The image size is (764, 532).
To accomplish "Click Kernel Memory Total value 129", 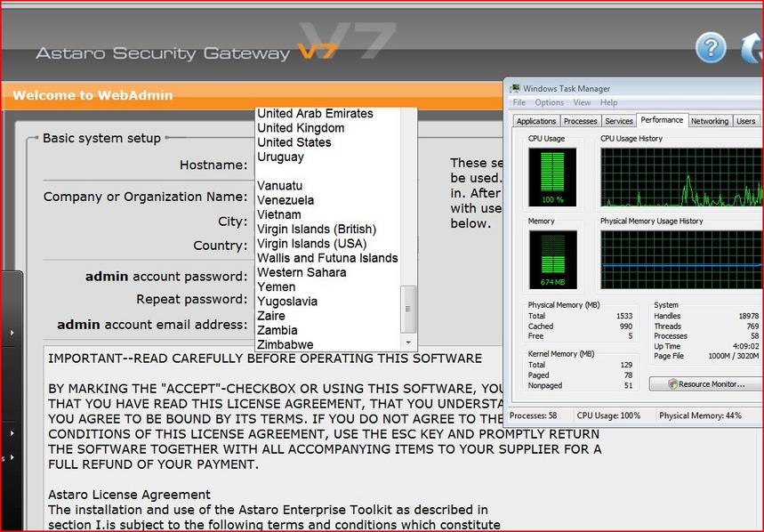I will point(626,365).
